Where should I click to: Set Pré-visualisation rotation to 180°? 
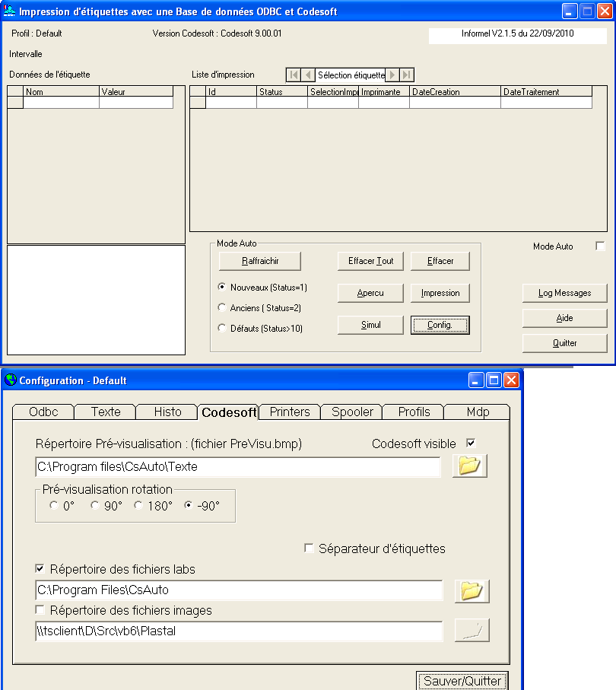click(139, 506)
